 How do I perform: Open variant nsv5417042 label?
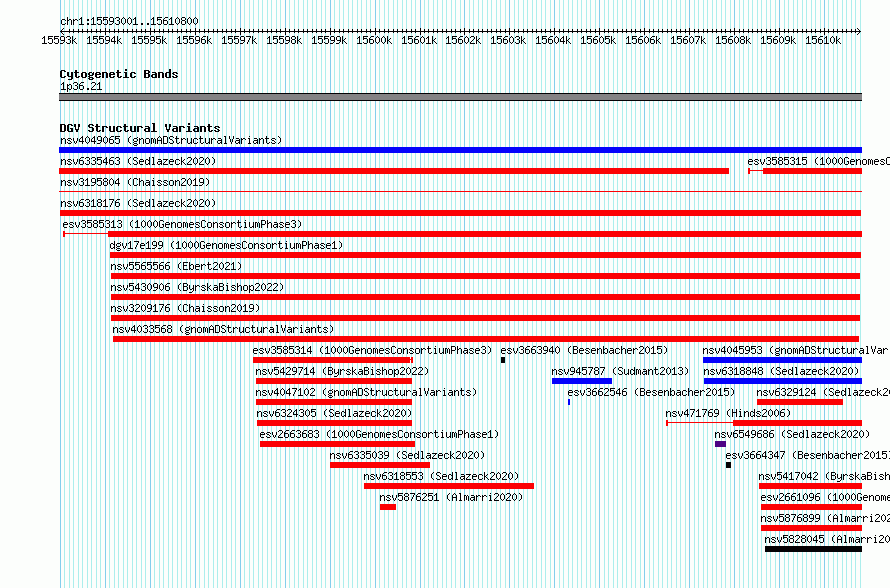(x=824, y=476)
